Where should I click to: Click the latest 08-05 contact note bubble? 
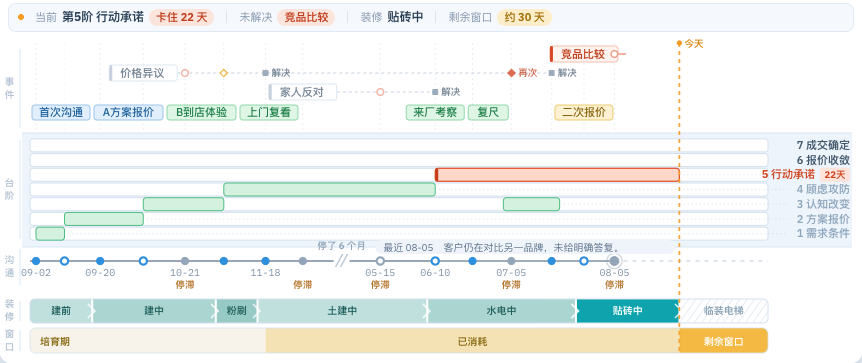[x=525, y=247]
